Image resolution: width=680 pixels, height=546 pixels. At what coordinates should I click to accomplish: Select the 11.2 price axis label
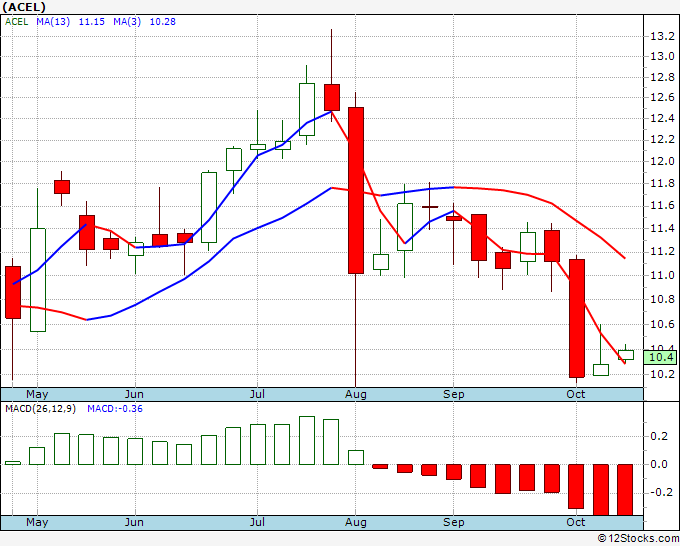(x=662, y=252)
